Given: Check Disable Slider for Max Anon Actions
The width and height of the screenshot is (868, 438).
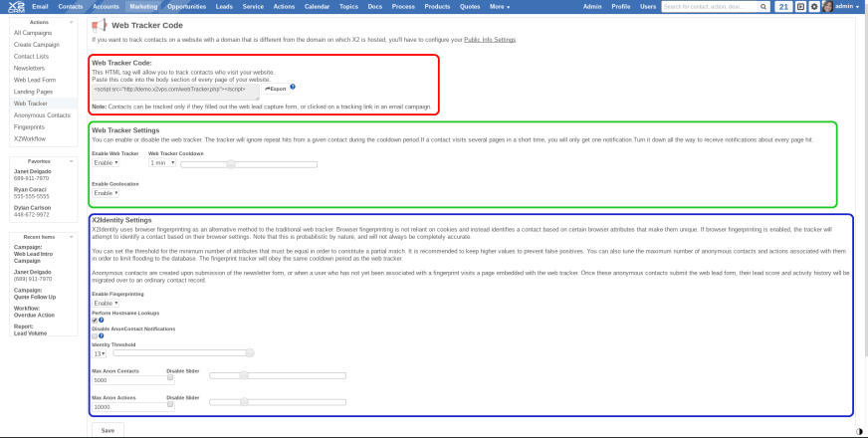Looking at the screenshot, I should (x=170, y=404).
